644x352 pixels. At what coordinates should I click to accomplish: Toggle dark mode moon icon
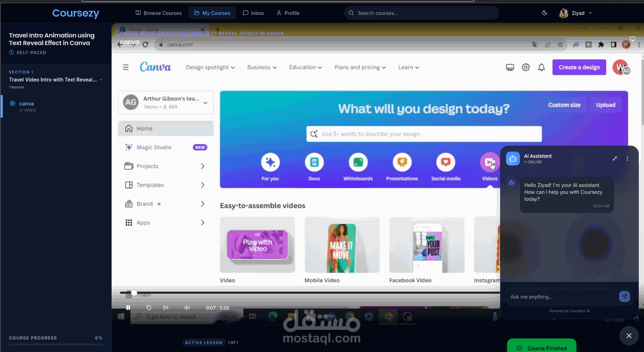click(545, 13)
